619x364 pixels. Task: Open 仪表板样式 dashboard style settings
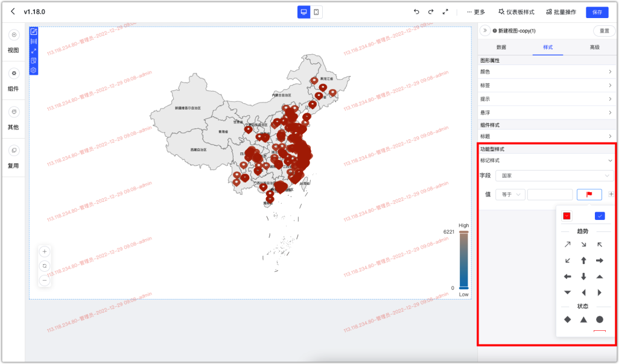click(516, 12)
